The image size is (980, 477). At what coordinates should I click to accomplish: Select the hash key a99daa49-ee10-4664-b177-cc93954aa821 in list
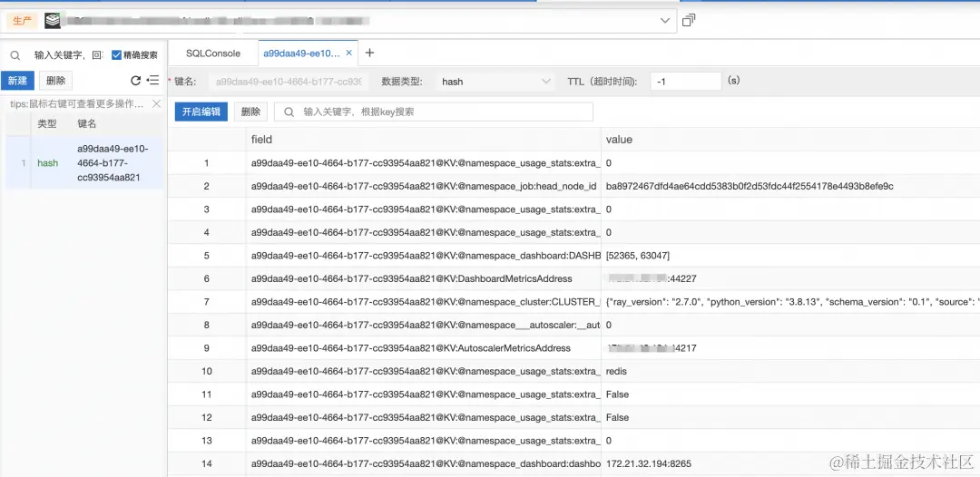(x=84, y=163)
